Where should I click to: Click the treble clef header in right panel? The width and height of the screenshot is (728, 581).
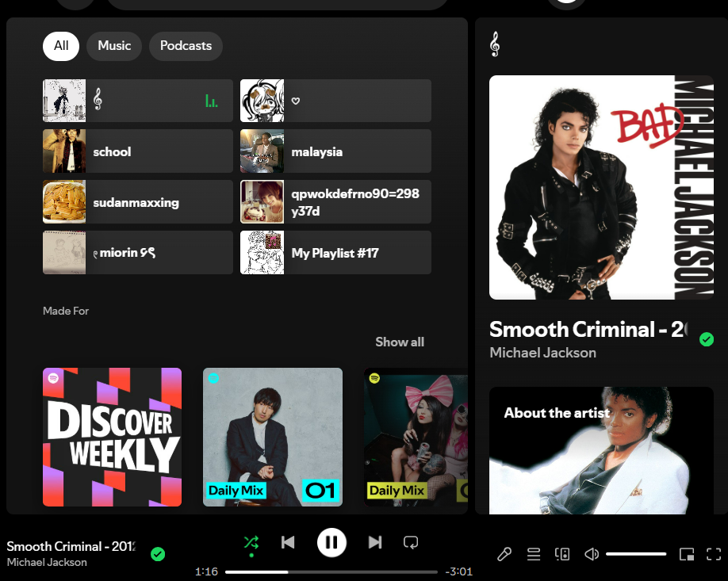coord(495,44)
